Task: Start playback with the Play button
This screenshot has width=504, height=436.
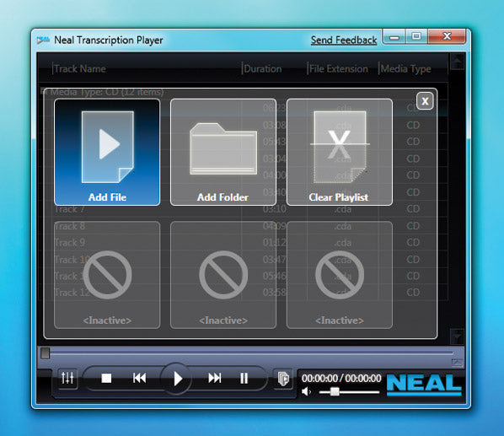Action: click(x=176, y=379)
